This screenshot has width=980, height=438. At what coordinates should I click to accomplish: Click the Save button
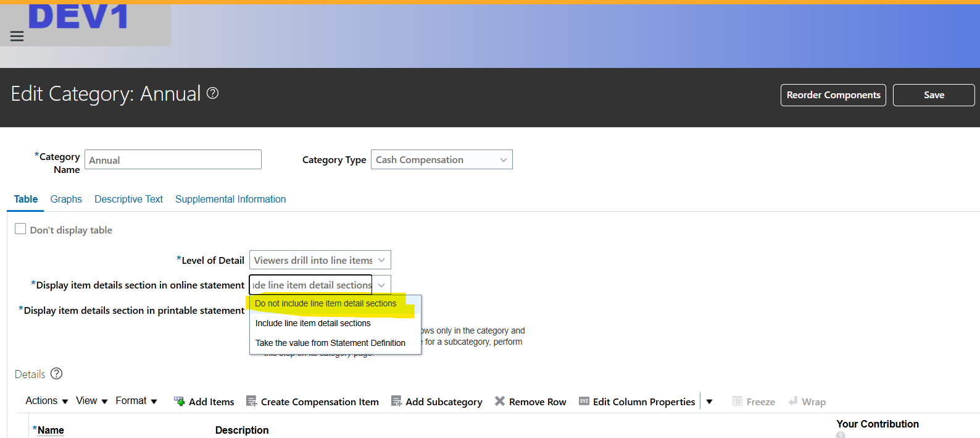click(x=934, y=95)
